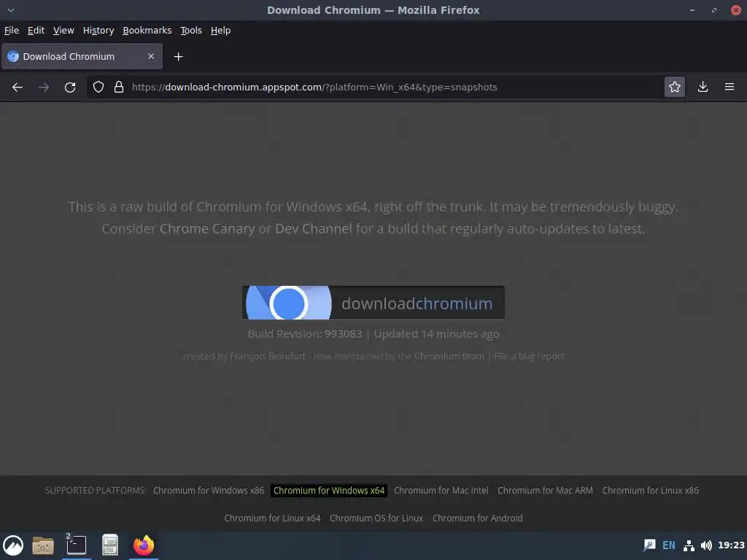747x560 pixels.
Task: Open the View menu
Action: coord(63,31)
